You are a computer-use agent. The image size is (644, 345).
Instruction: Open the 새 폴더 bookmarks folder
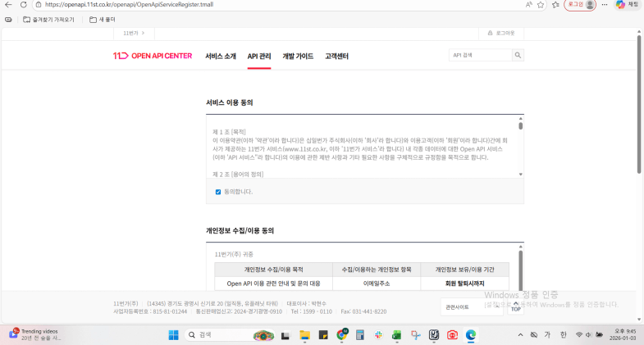point(103,20)
